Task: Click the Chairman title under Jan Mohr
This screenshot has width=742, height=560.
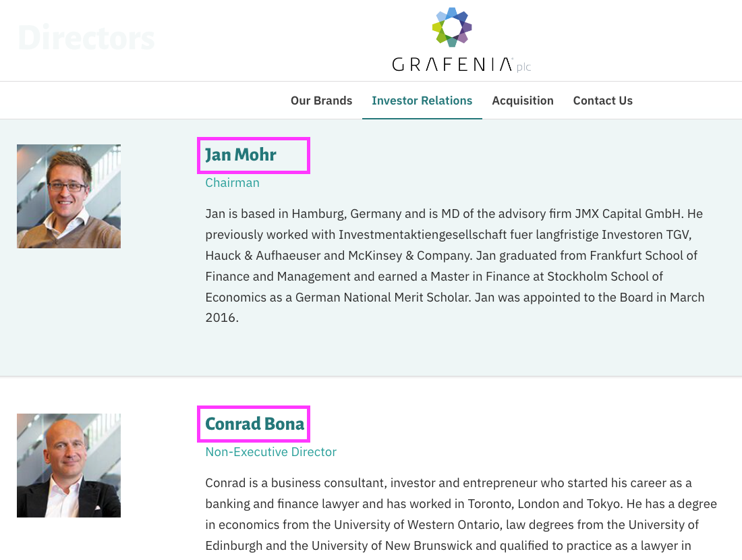Action: click(232, 183)
